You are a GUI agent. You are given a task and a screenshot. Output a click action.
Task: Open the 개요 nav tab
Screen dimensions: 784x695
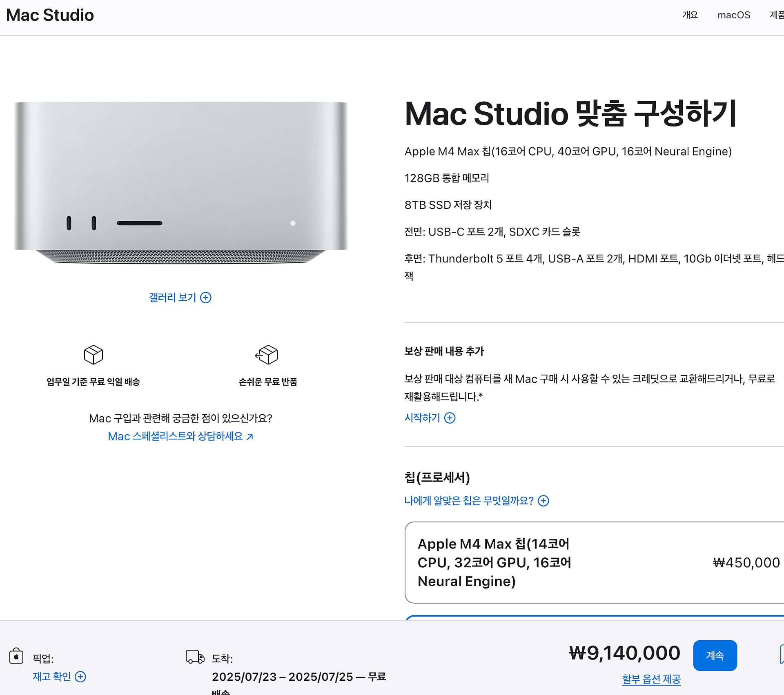690,15
